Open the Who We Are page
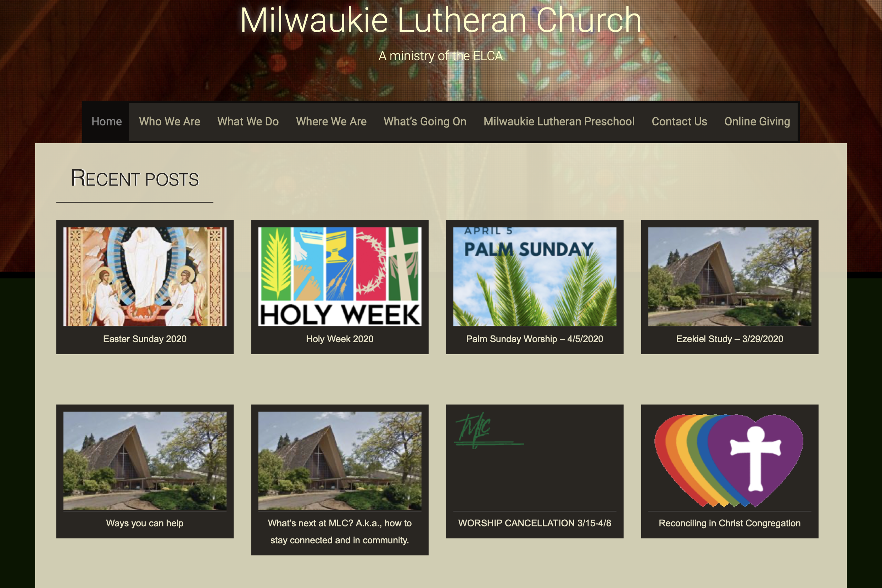The height and width of the screenshot is (588, 882). tap(170, 121)
